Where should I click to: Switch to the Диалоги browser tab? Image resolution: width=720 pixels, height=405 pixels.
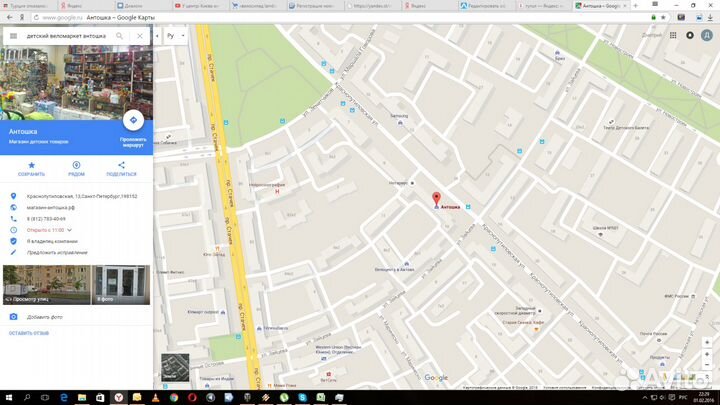pyautogui.click(x=135, y=5)
